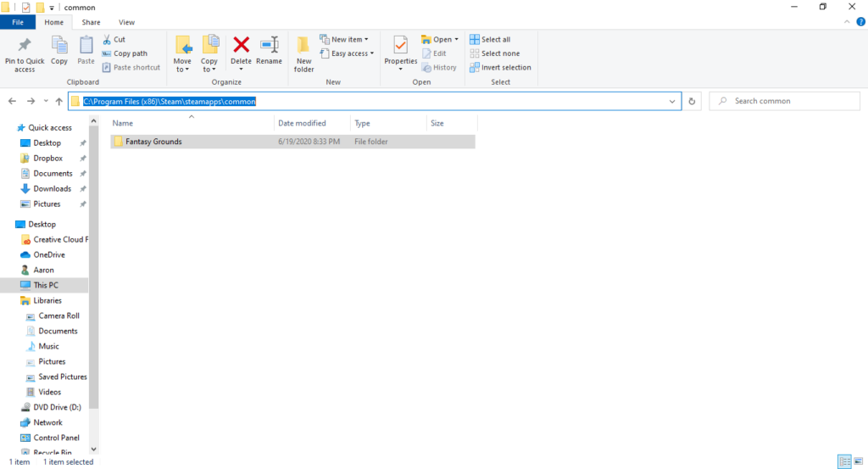Create a New folder from ribbon

pyautogui.click(x=303, y=53)
